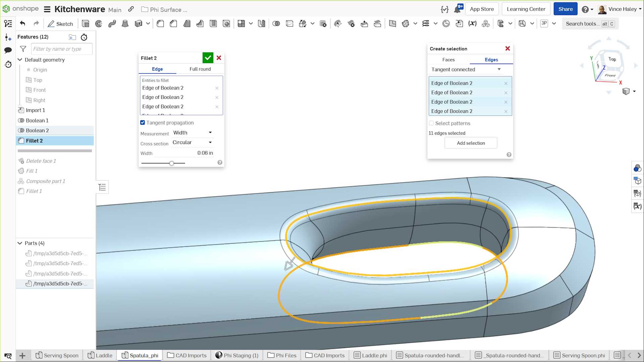This screenshot has width=644, height=362.
Task: Click the redo arrow icon
Action: [x=36, y=23]
